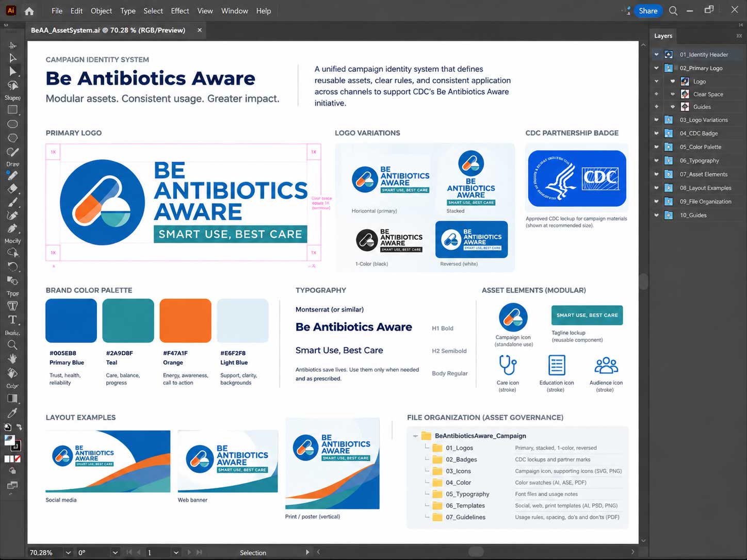
Task: Select the Type tool with the T icon
Action: tap(13, 320)
